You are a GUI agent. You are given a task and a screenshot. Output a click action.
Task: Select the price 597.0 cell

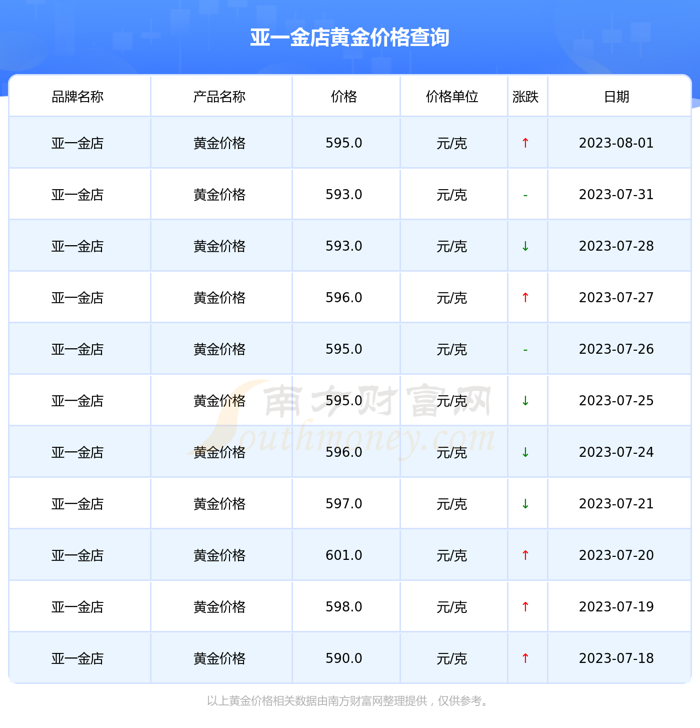(x=344, y=504)
